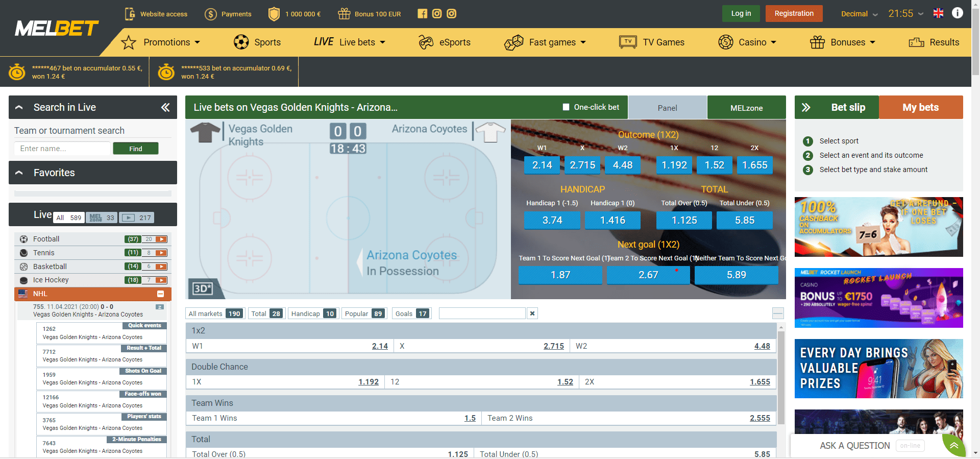Click the eSports gamepad icon
The width and height of the screenshot is (980, 459).
tap(426, 42)
